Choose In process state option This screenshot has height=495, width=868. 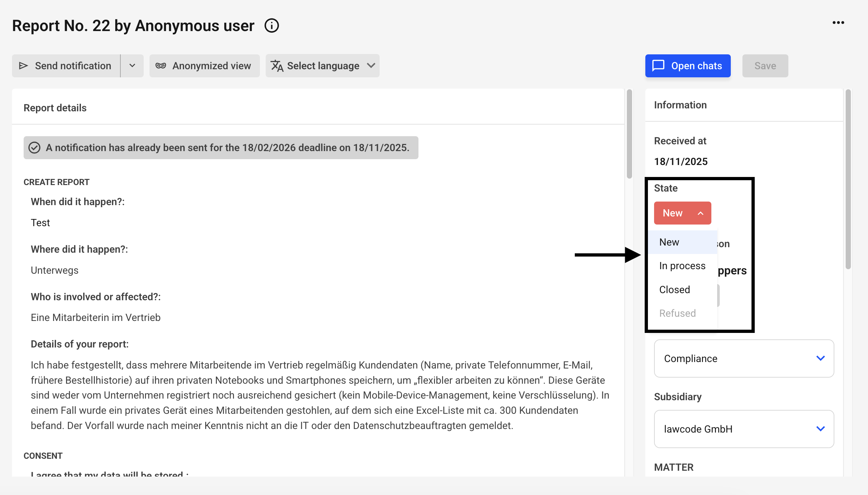[682, 266]
